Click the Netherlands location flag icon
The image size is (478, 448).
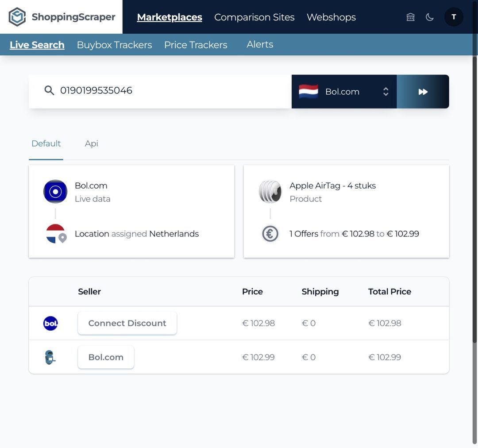[x=56, y=234]
